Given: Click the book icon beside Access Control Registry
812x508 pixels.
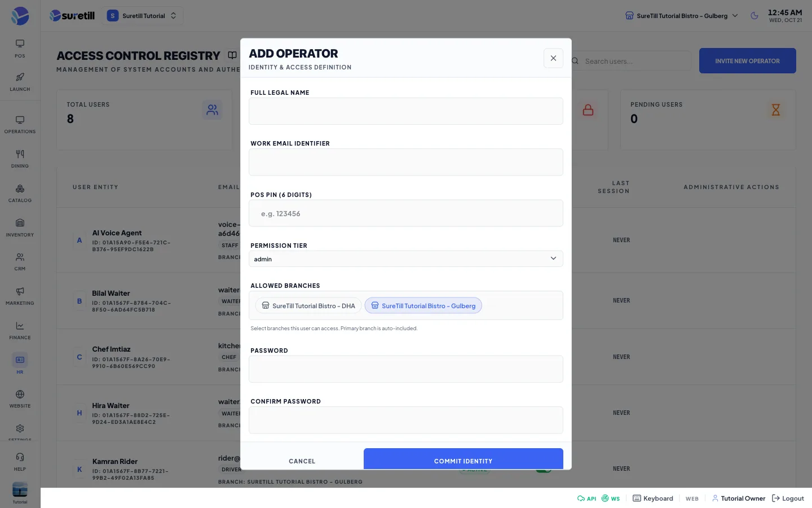Looking at the screenshot, I should [232, 55].
